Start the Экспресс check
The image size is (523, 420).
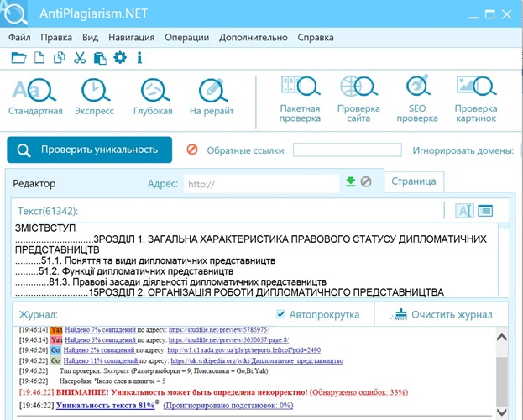pos(94,97)
